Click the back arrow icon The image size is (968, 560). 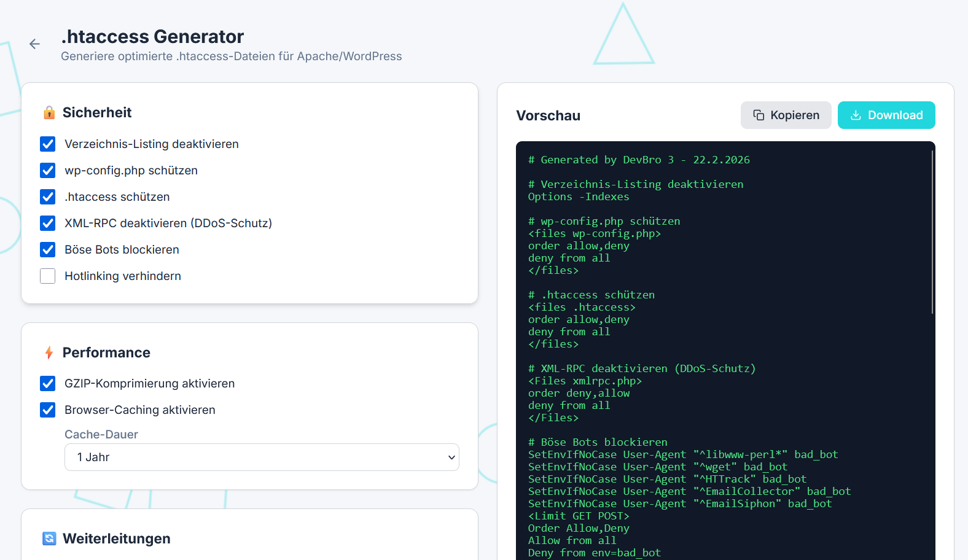pyautogui.click(x=34, y=44)
